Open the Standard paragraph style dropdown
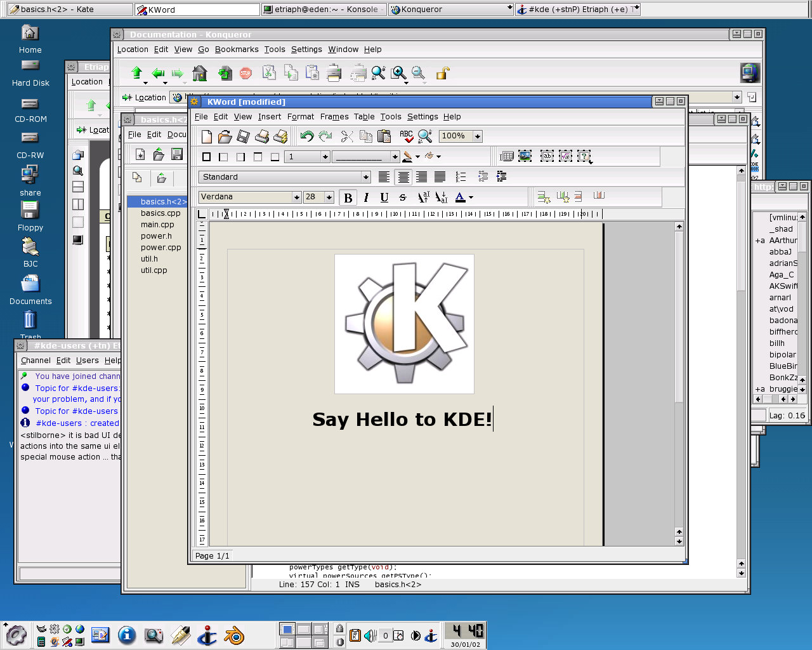 [x=365, y=177]
